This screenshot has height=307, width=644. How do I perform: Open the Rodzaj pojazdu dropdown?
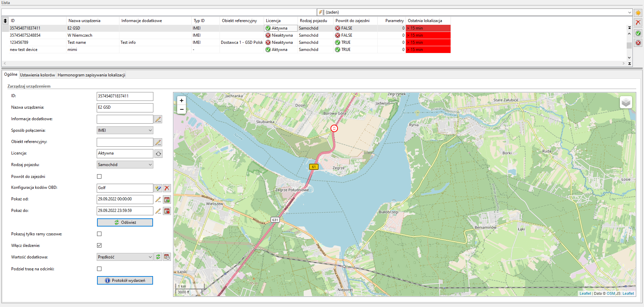125,165
